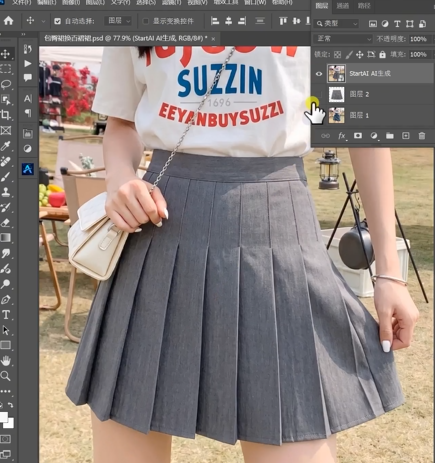
Task: Open the StartAI plugin panel icon
Action: coord(28,169)
